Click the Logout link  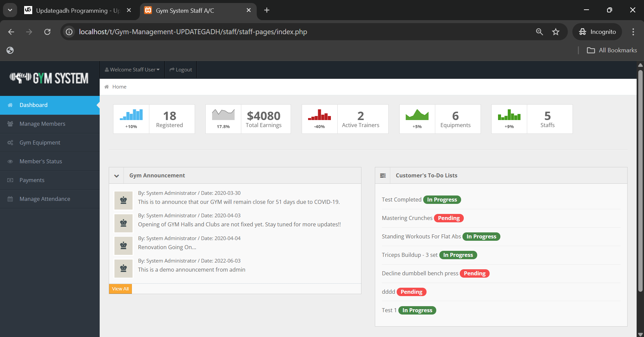pyautogui.click(x=181, y=70)
